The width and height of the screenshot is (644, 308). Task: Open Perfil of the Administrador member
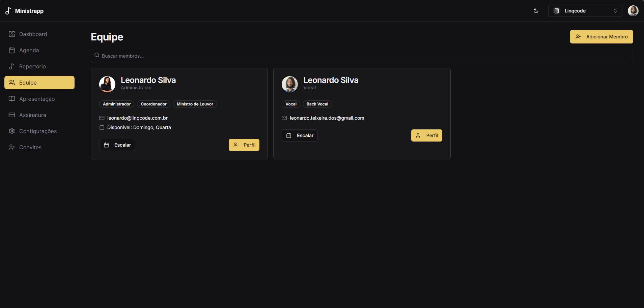tap(244, 145)
